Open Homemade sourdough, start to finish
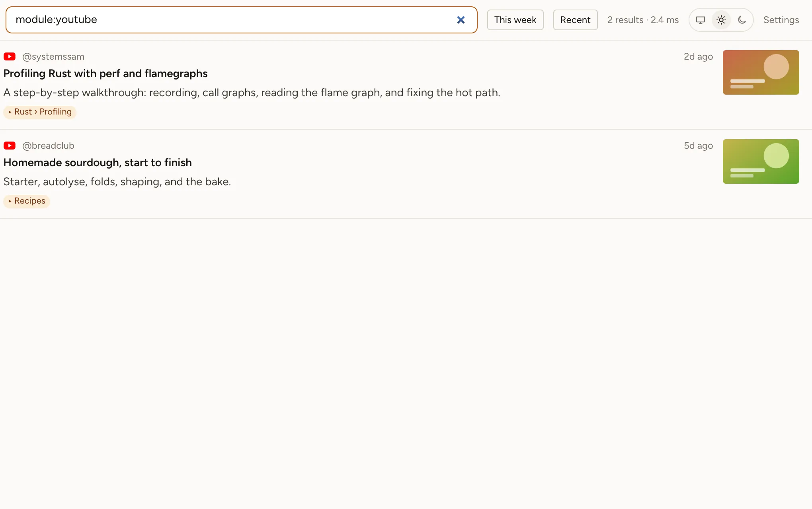This screenshot has height=509, width=812. (x=98, y=163)
